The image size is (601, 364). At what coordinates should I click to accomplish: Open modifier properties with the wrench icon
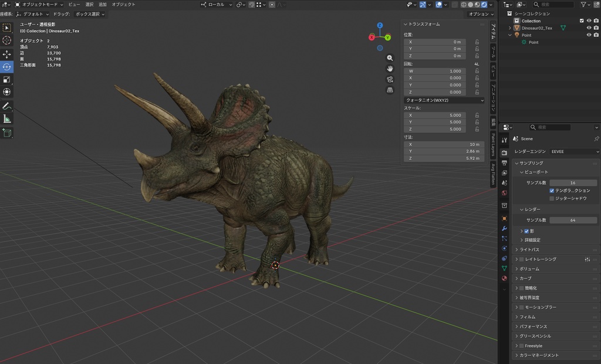click(x=504, y=228)
